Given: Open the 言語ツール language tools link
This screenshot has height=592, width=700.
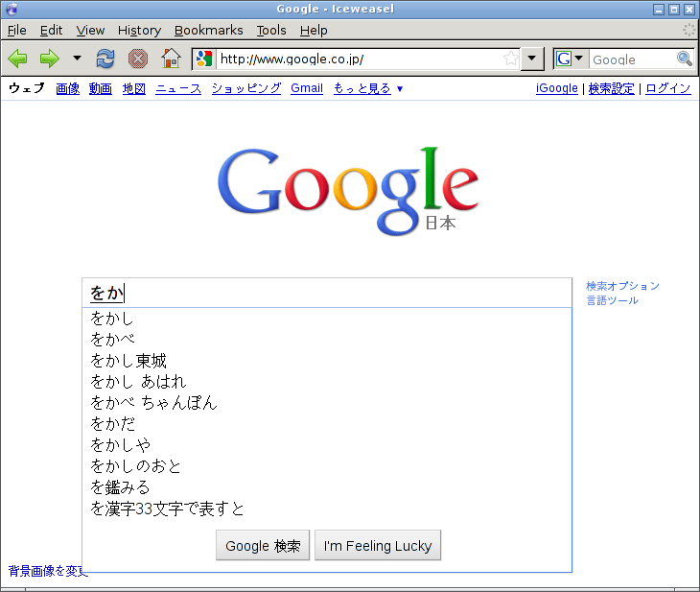Looking at the screenshot, I should coord(612,300).
